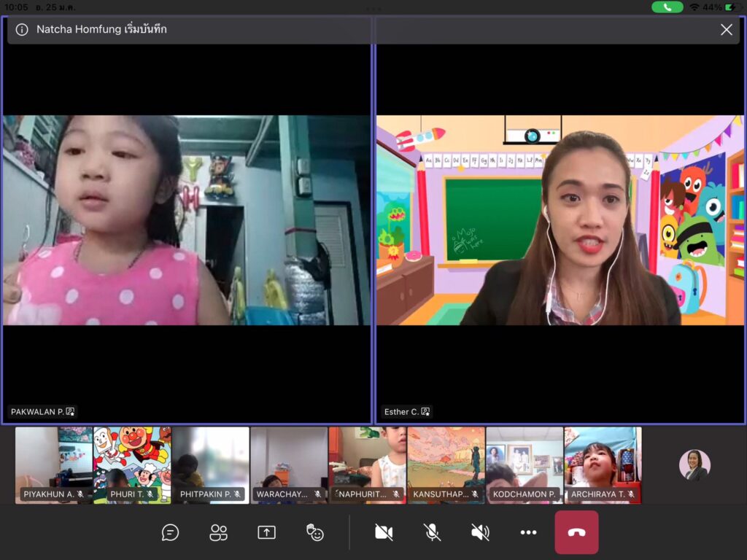Toggle the speaker audio
The width and height of the screenshot is (747, 560).
coord(480,532)
